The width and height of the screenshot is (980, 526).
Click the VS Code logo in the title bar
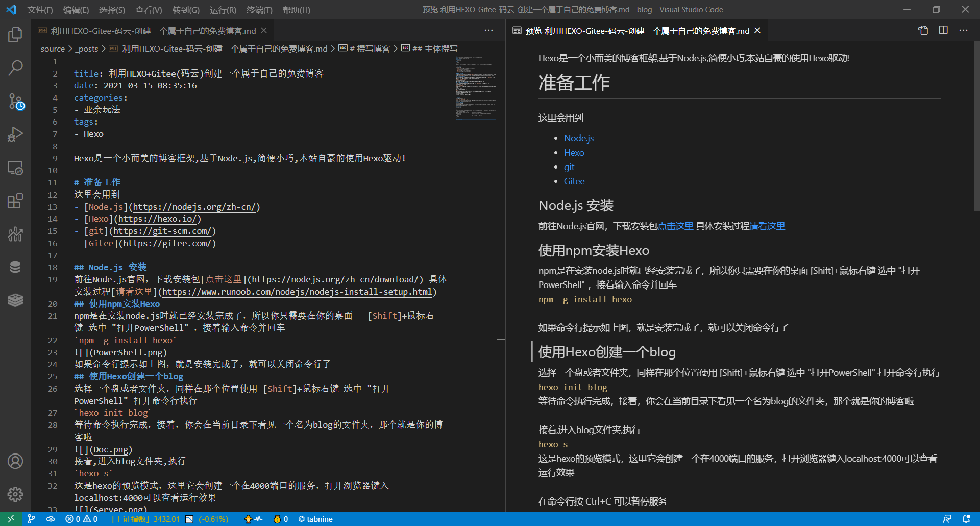(11, 9)
